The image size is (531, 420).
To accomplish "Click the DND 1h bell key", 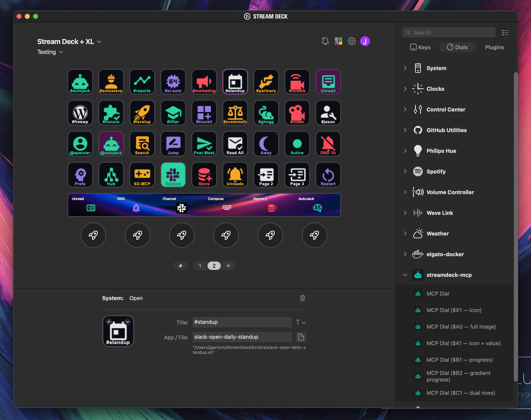I will pos(328,144).
